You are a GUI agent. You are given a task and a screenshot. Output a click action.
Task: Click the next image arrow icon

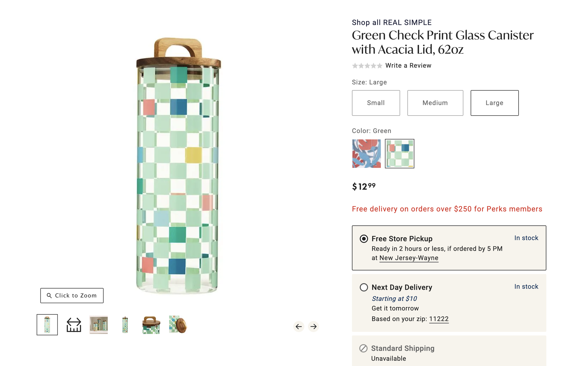314,326
